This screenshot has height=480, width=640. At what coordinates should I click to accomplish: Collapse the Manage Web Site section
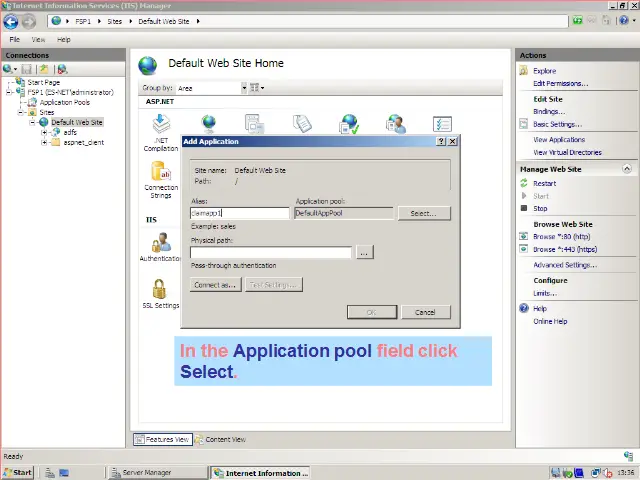[x=627, y=169]
